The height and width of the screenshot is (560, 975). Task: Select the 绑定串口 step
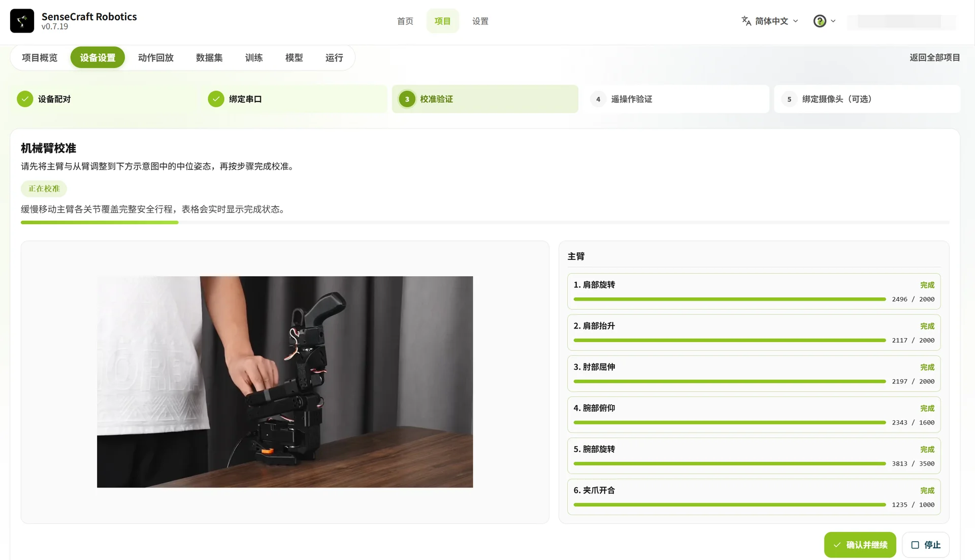pyautogui.click(x=294, y=99)
